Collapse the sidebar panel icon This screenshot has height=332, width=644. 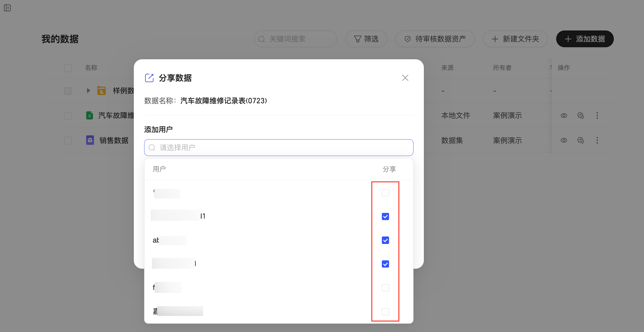pyautogui.click(x=7, y=8)
